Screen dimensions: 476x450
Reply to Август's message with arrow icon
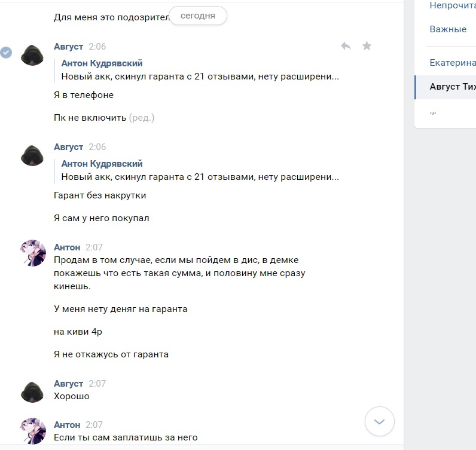pyautogui.click(x=346, y=46)
